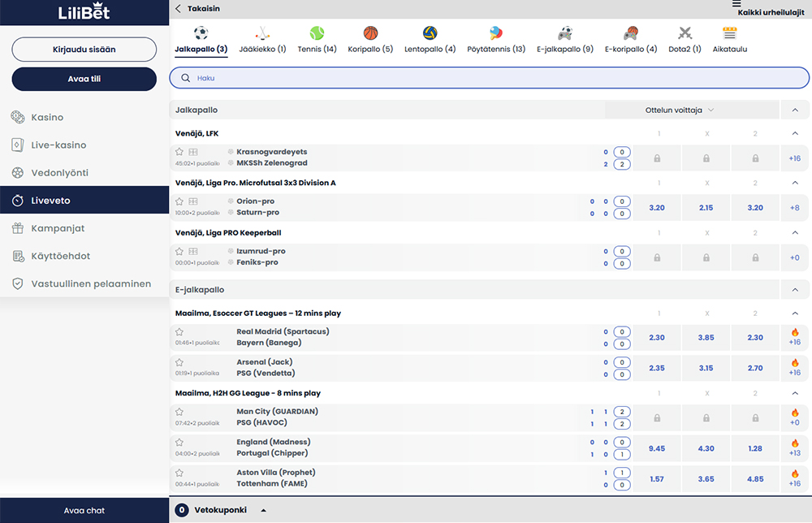Click the Liveveto stopwatch icon
812x523 pixels.
[18, 201]
